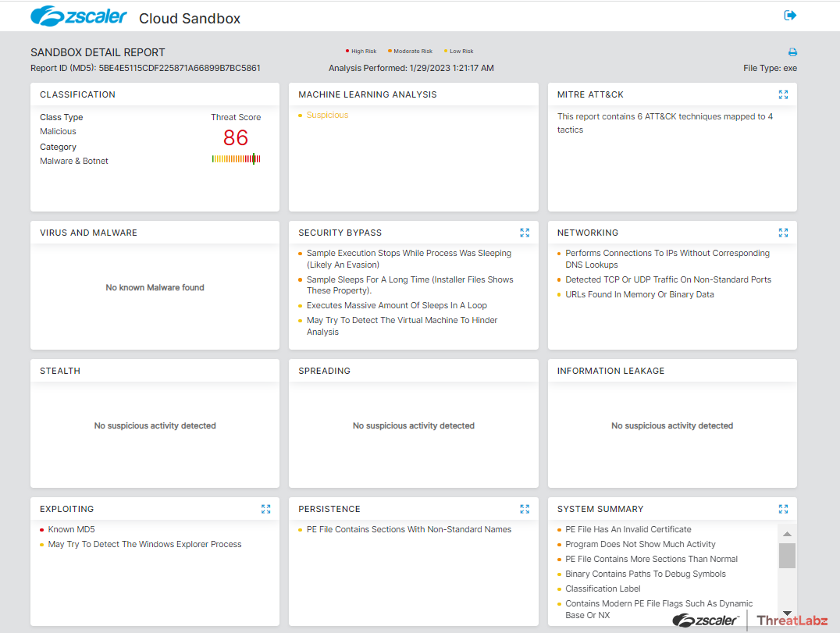
Task: Expand the MITRE ATT&CK panel
Action: click(783, 94)
